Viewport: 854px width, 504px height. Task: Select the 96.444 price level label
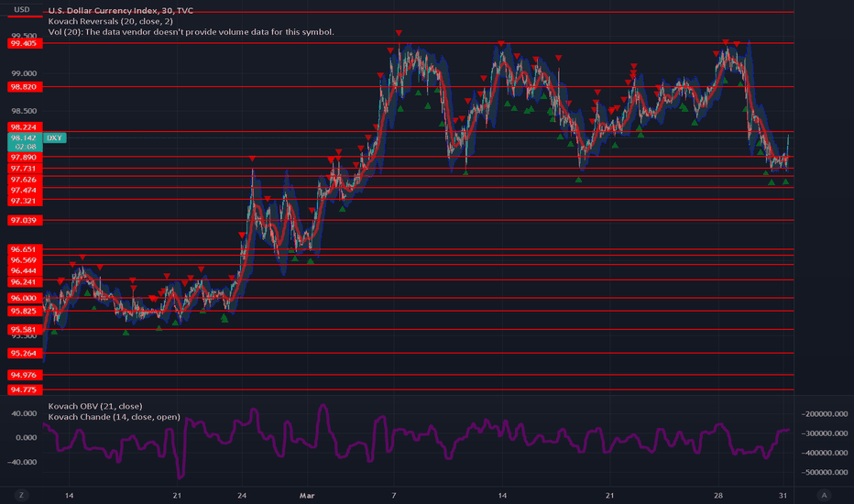click(x=25, y=271)
